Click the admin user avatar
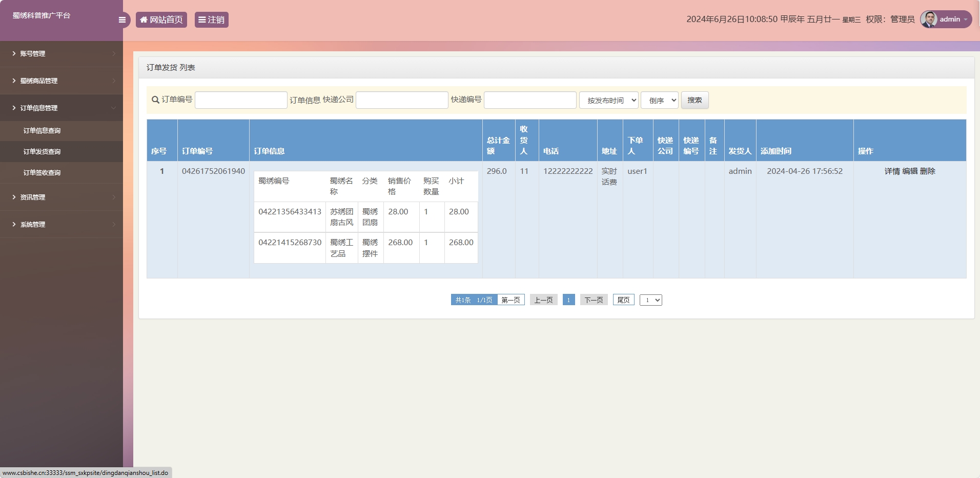 tap(928, 19)
